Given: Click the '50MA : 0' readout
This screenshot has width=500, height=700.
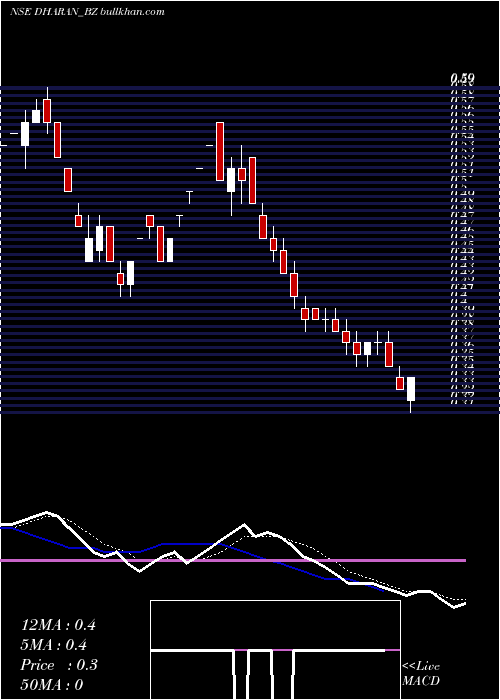Looking at the screenshot, I should pos(52,685).
